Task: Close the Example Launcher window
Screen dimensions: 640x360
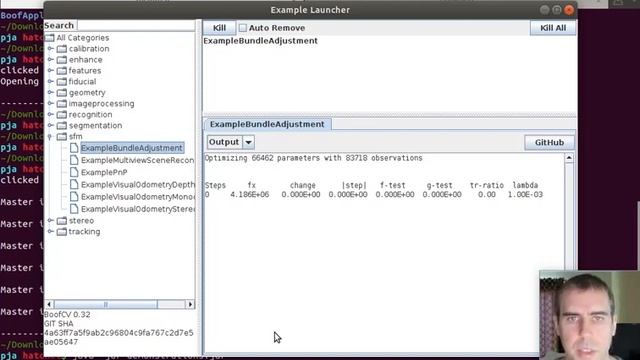Action: (x=569, y=10)
